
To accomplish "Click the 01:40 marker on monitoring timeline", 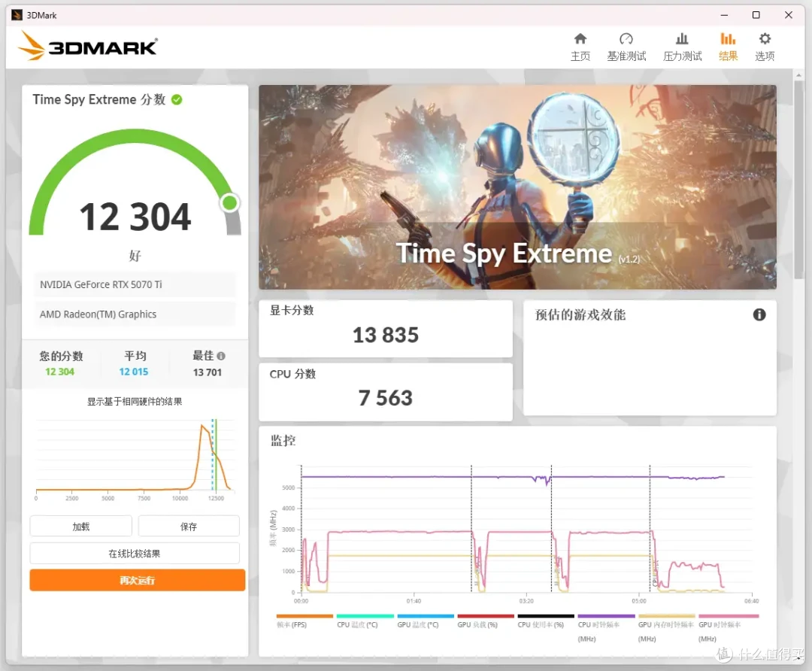I will point(414,601).
